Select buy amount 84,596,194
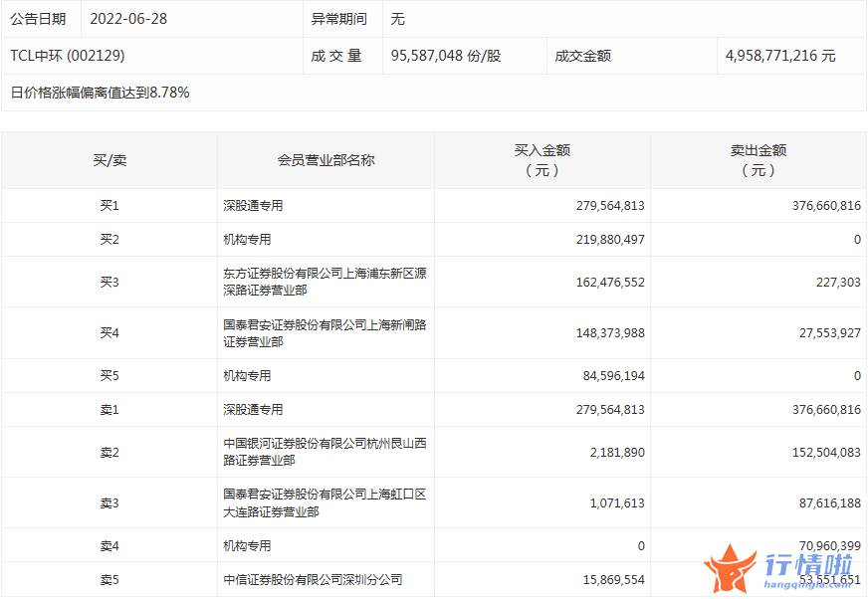 click(x=613, y=375)
